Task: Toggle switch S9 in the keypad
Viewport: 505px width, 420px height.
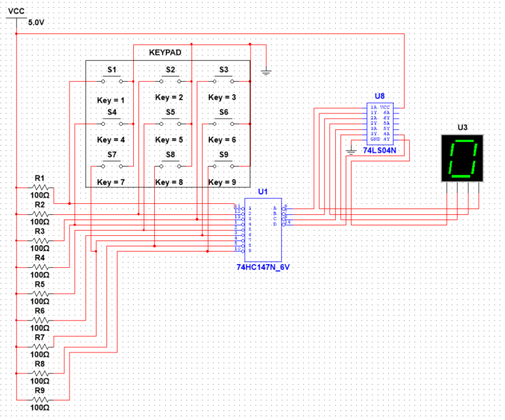Action: (x=224, y=166)
